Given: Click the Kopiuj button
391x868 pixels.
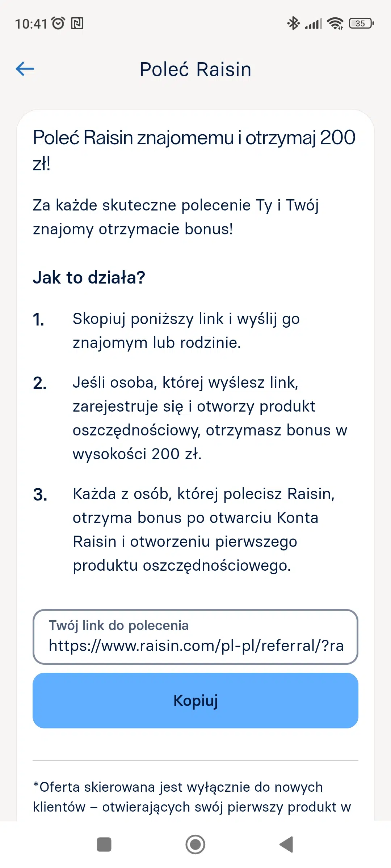Looking at the screenshot, I should [195, 701].
